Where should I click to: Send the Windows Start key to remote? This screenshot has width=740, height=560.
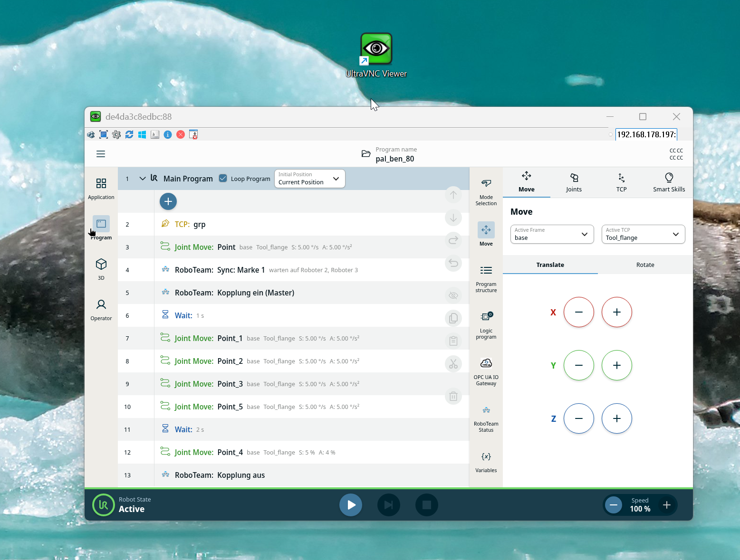(x=142, y=134)
